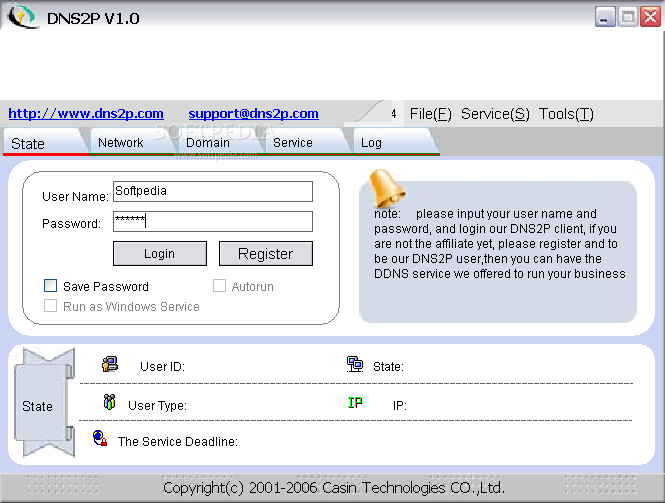Focus the User Name input field

213,191
